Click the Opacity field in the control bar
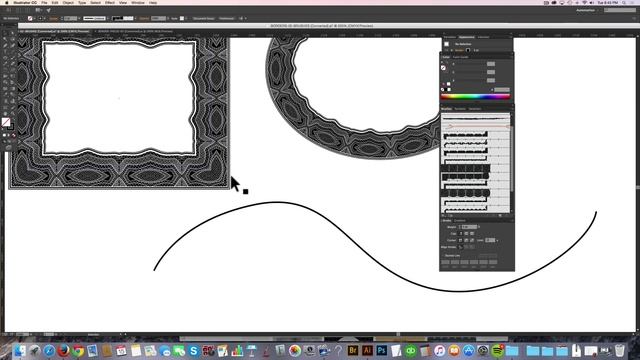Image resolution: width=640 pixels, height=360 pixels. click(x=158, y=18)
